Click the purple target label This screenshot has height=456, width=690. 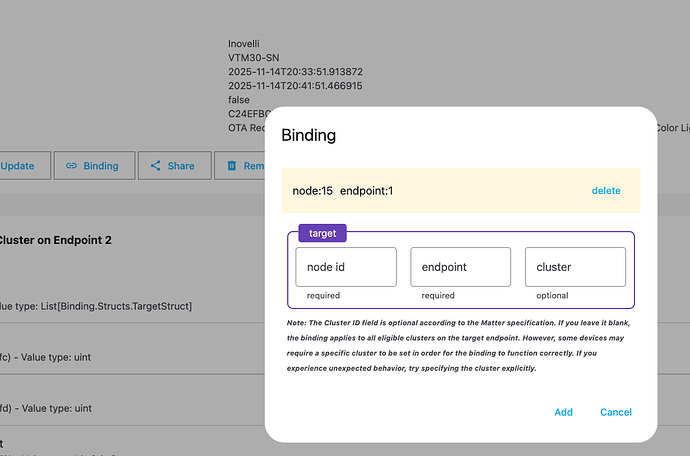323,233
